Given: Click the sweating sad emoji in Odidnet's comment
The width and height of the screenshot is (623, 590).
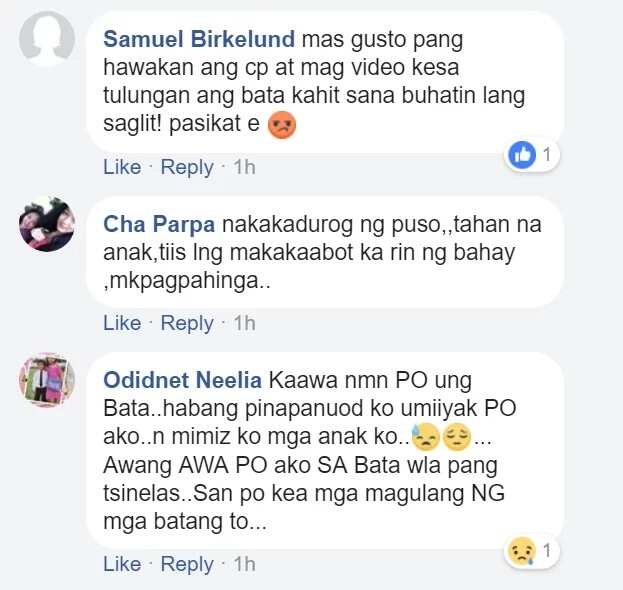Looking at the screenshot, I should [x=425, y=437].
